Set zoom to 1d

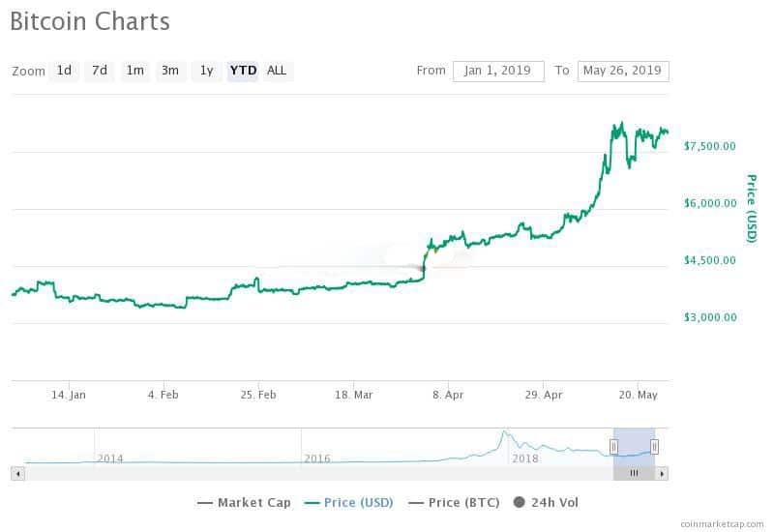tap(64, 71)
